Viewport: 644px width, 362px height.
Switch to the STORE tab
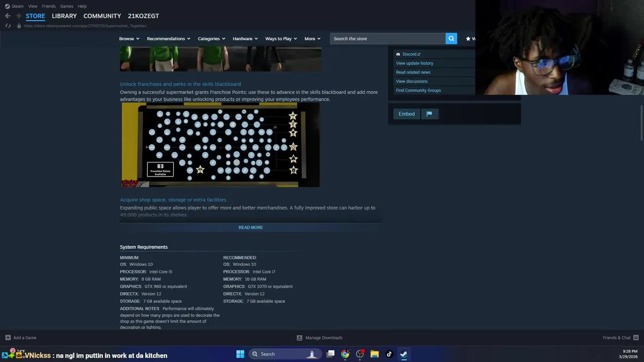(x=35, y=16)
